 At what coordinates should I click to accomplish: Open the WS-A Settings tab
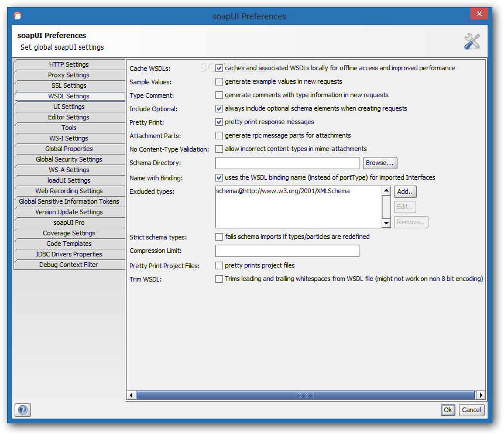(x=69, y=170)
